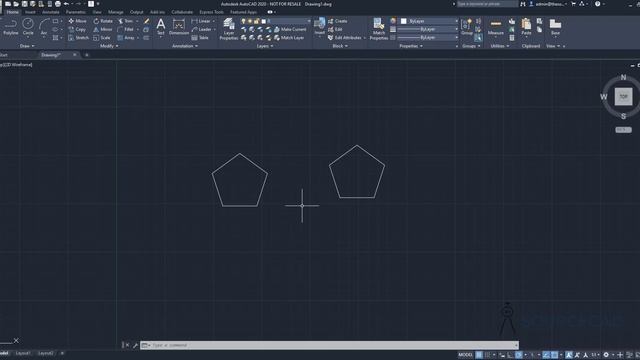Viewport: 640px width, 360px height.
Task: Click Create block button
Action: [338, 21]
